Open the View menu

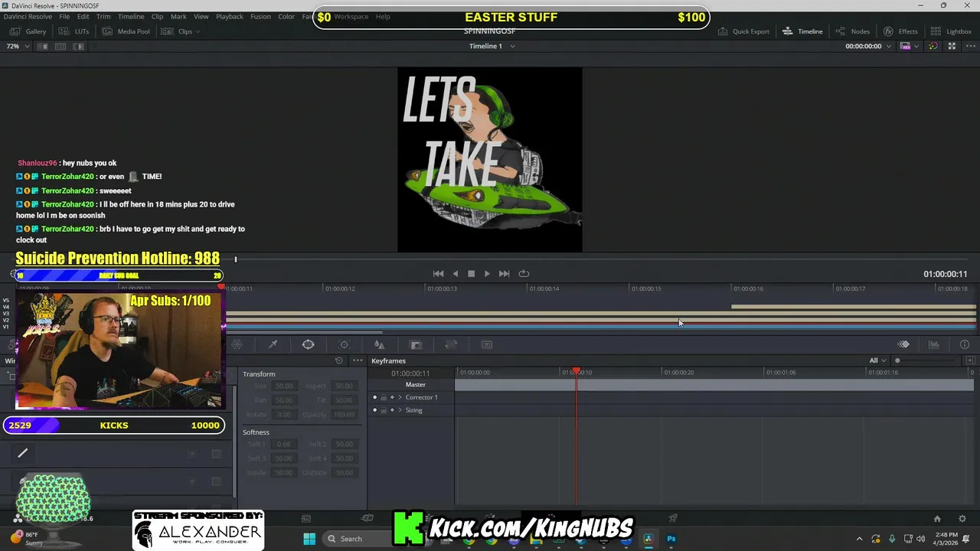(201, 16)
